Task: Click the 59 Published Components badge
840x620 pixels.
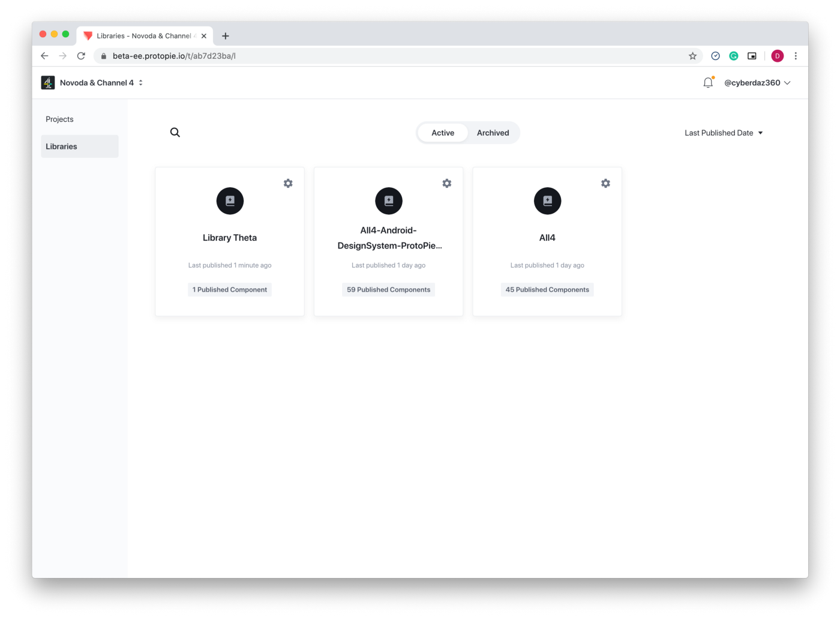Action: tap(389, 290)
